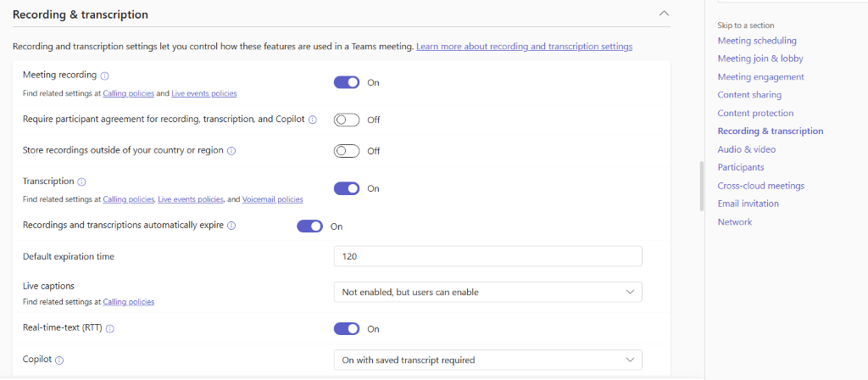Jump to the Audio & video section

[x=746, y=149]
